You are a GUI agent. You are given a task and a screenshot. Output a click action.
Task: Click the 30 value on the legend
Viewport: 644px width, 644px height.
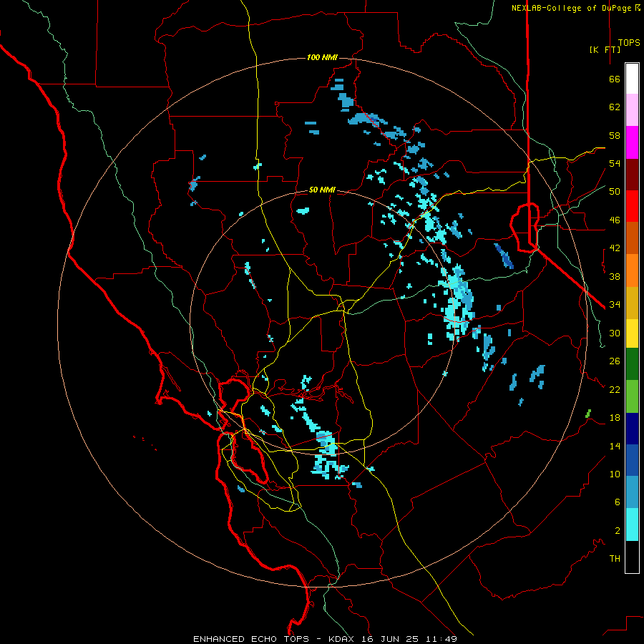point(615,333)
